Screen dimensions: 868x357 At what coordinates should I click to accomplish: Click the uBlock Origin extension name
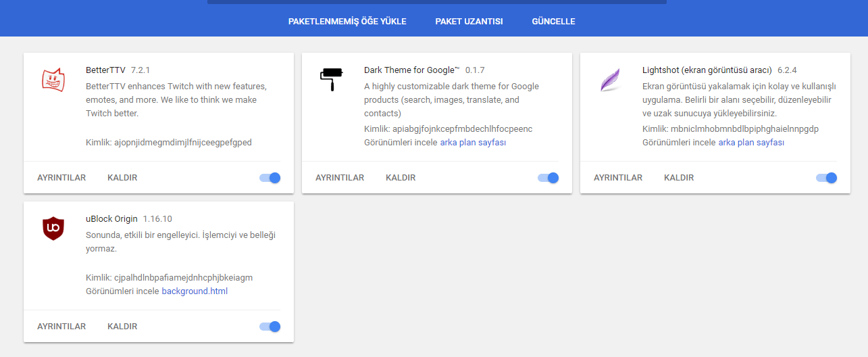coord(111,219)
